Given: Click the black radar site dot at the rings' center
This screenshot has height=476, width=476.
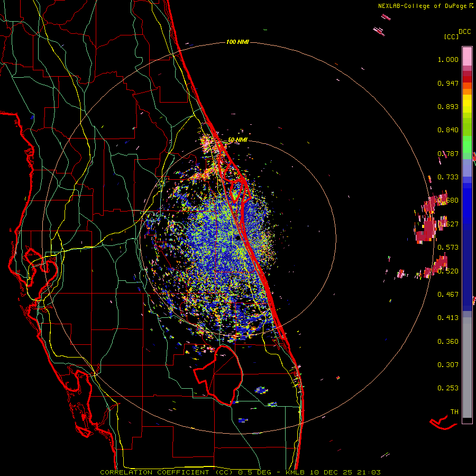Looking at the screenshot, I should click(x=237, y=239).
